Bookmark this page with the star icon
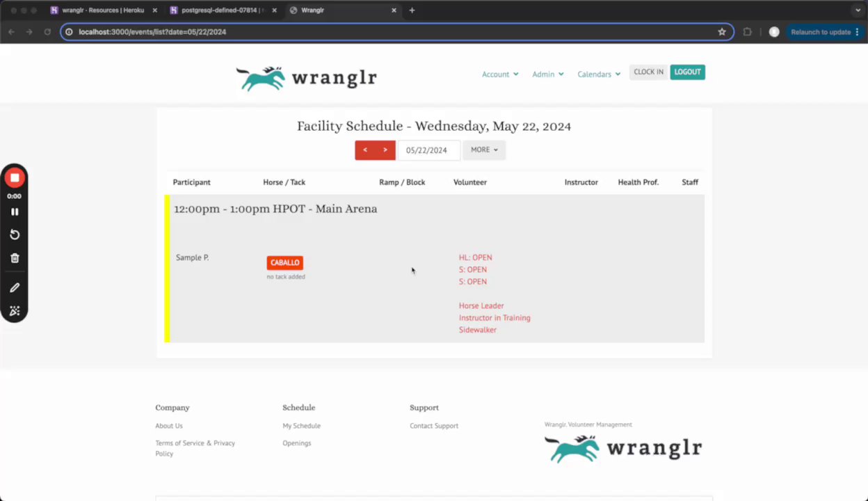Image resolution: width=868 pixels, height=501 pixels. [x=722, y=32]
